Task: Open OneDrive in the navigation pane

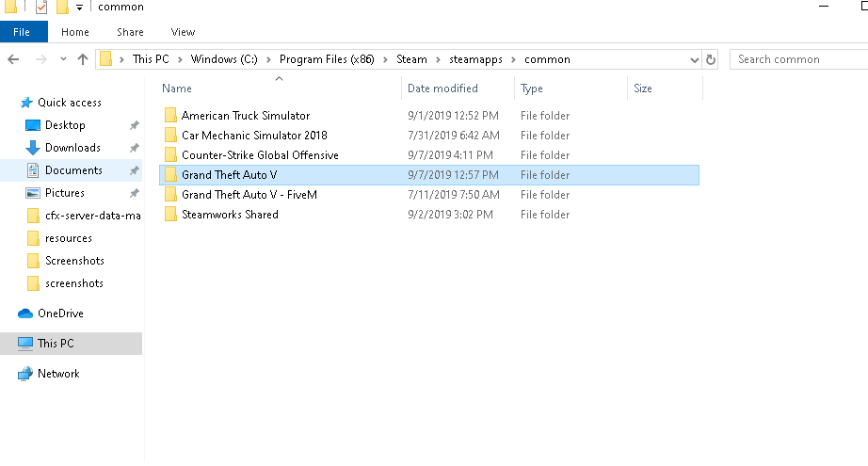Action: (60, 313)
